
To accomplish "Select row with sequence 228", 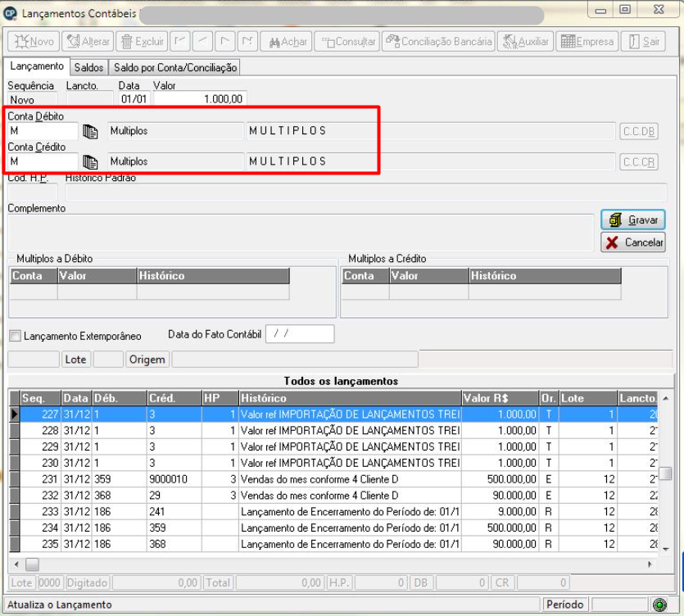I will [x=333, y=431].
